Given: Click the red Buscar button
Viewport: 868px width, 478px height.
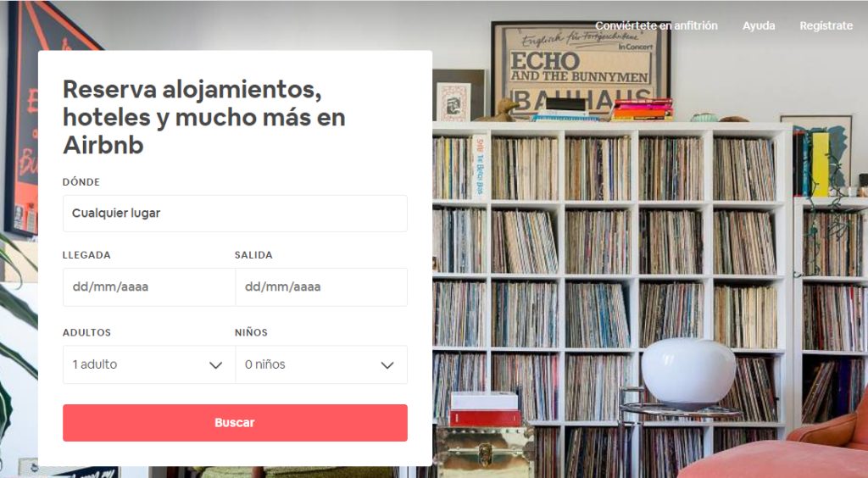Looking at the screenshot, I should [x=235, y=423].
